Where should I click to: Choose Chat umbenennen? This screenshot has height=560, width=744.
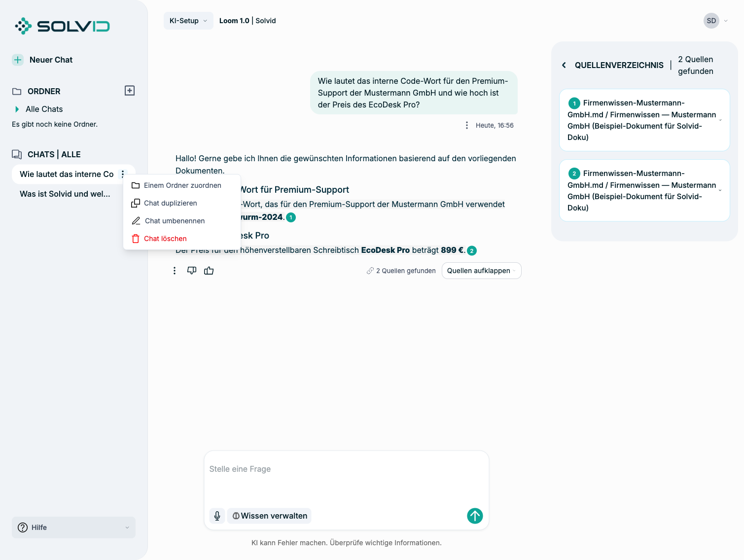coord(182,221)
